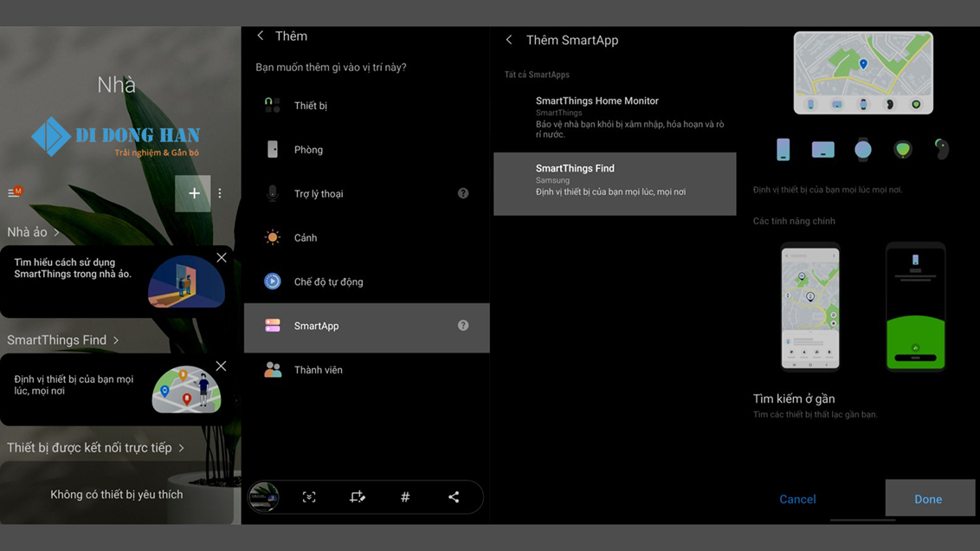
Task: Expand Thiết bị được kết nối trực tiếp
Action: pos(95,448)
